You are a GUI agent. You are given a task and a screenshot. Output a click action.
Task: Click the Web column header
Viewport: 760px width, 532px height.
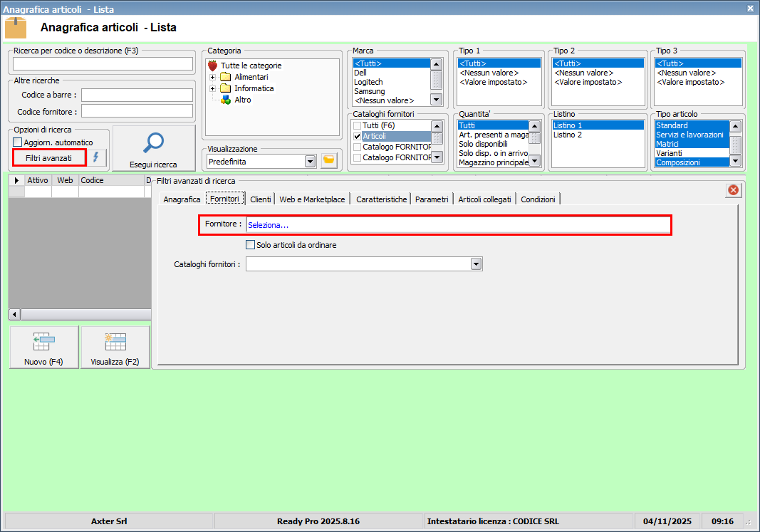(x=65, y=180)
